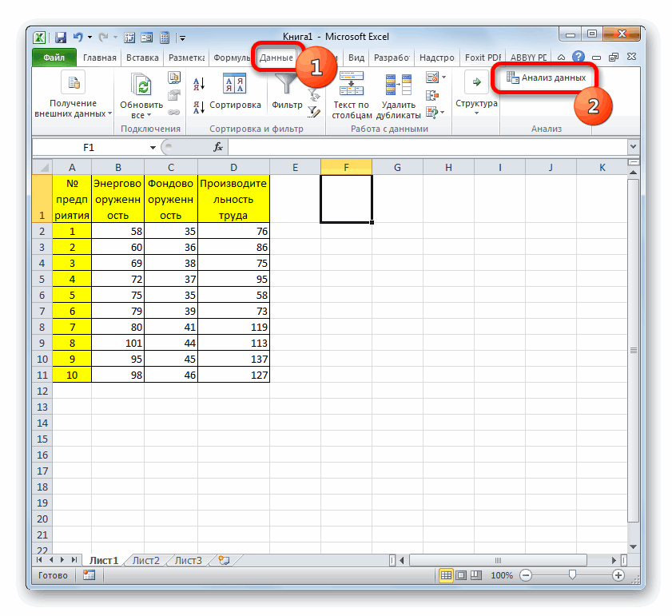672x616 pixels.
Task: Switch to sheet Лист2
Action: 145,561
